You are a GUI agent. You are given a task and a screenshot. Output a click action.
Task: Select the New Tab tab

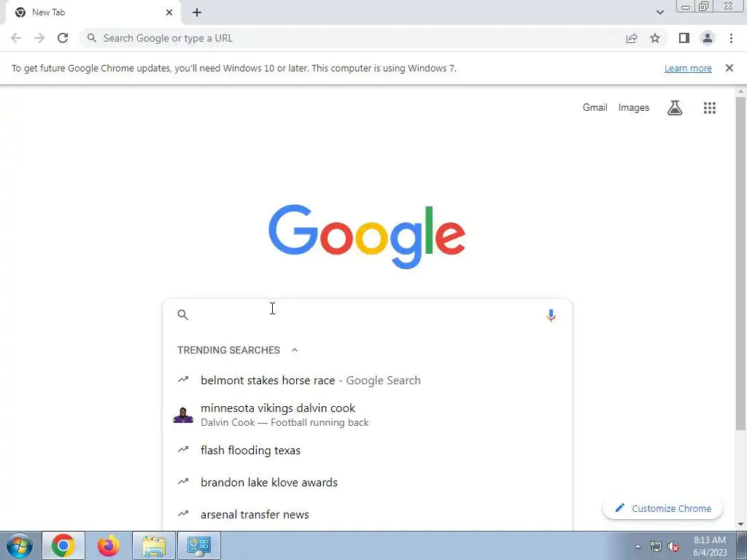click(x=93, y=12)
